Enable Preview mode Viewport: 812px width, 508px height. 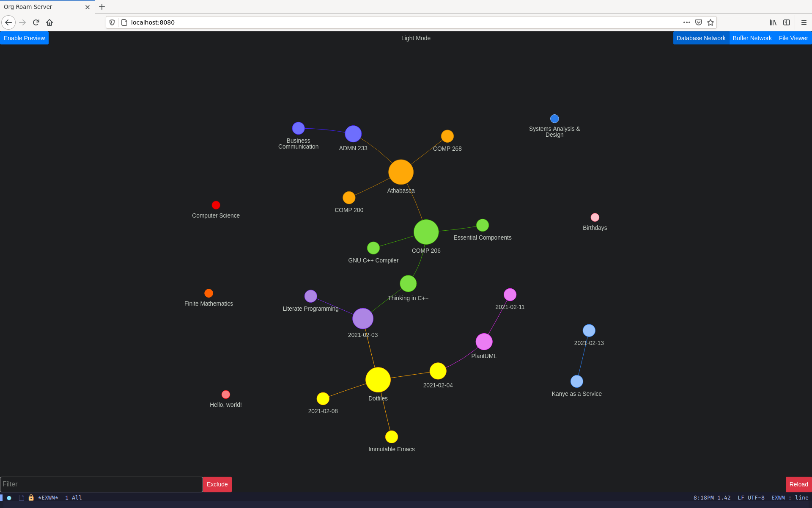coord(24,38)
